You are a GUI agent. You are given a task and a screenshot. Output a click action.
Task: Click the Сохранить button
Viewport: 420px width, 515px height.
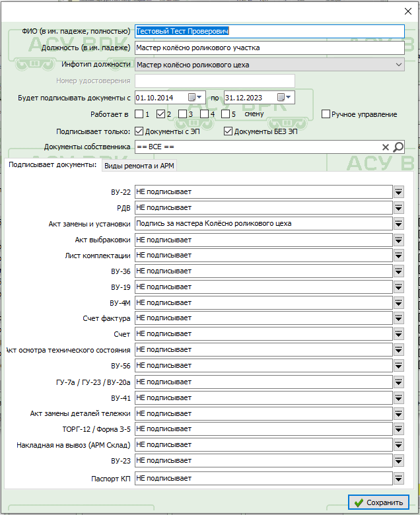378,502
